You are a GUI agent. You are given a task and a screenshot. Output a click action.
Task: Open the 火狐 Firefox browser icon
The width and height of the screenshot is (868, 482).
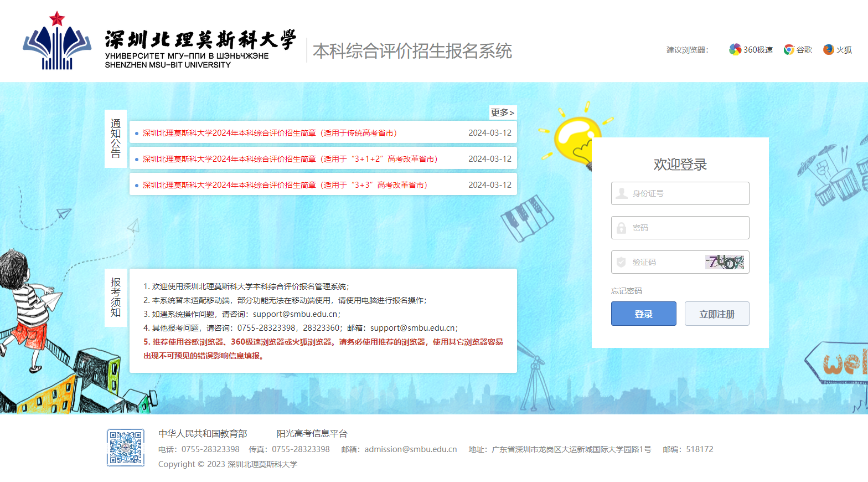click(828, 50)
